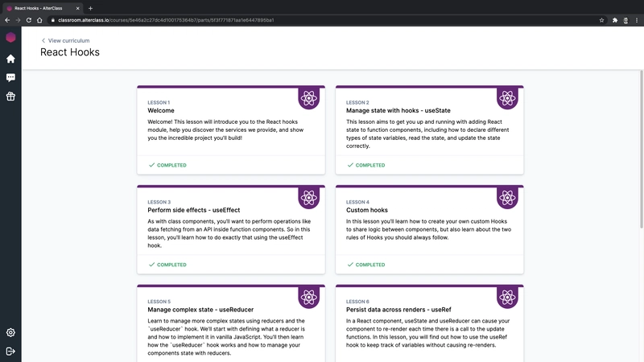Open a new browser tab with plus

pyautogui.click(x=90, y=8)
